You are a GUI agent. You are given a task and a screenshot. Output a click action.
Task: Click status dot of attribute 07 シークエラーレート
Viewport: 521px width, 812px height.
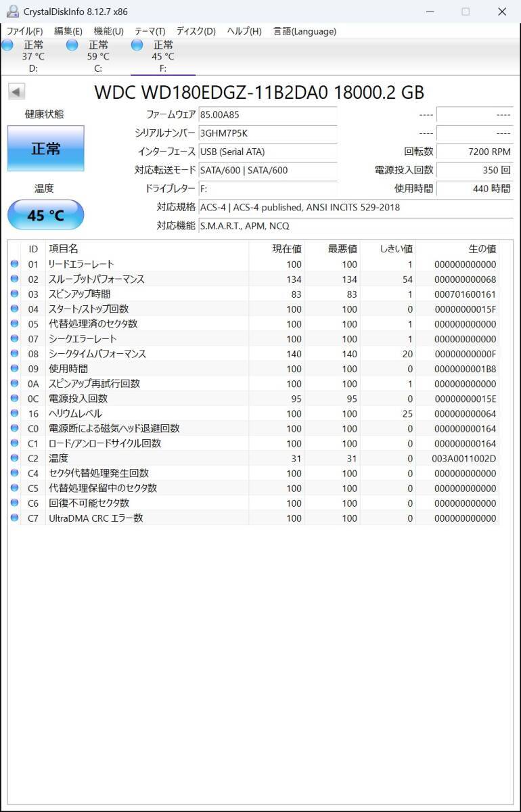pyautogui.click(x=14, y=338)
